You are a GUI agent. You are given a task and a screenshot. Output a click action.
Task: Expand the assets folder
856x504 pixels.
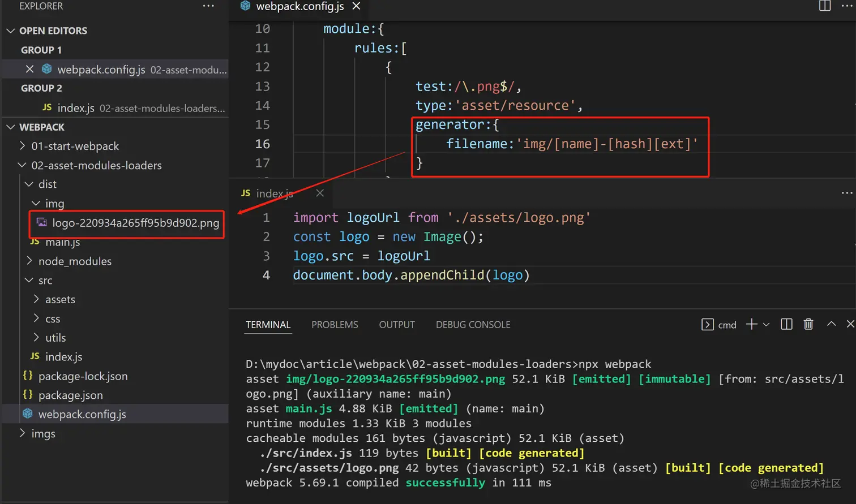[36, 299]
